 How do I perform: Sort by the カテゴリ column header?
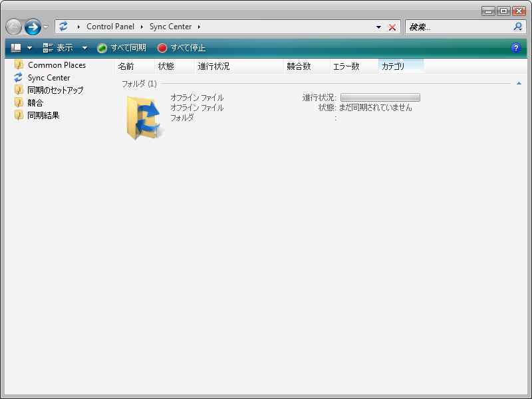402,66
